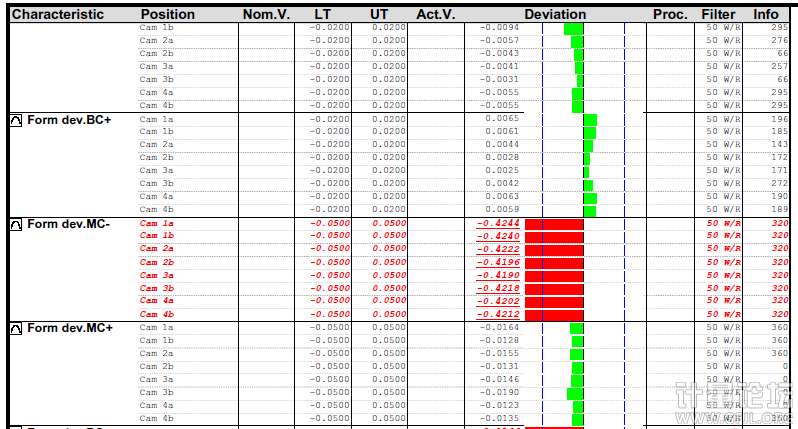
Task: Open the Info column header
Action: coord(766,15)
